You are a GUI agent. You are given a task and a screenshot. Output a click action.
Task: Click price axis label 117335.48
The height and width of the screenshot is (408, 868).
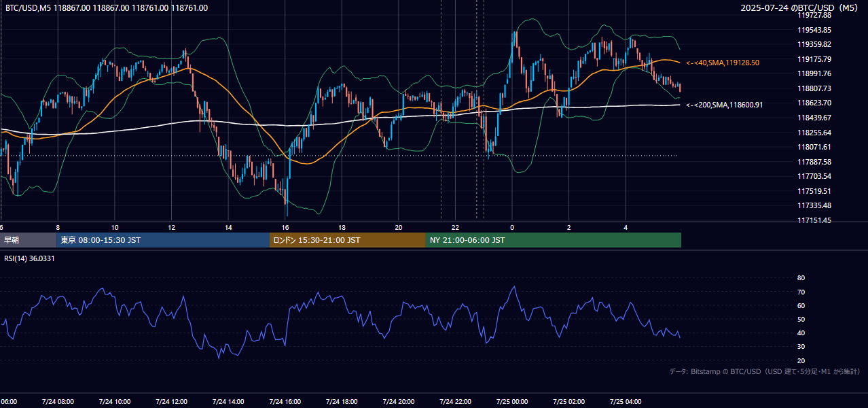pos(814,205)
